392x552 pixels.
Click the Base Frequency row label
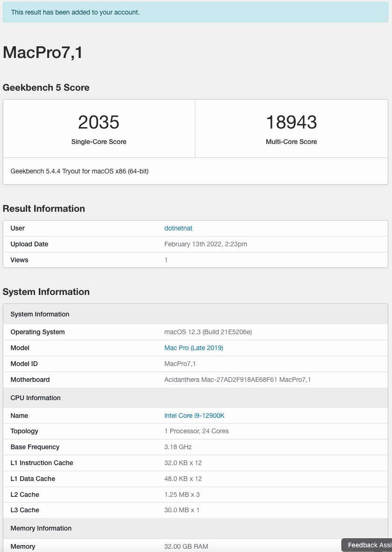tap(35, 447)
